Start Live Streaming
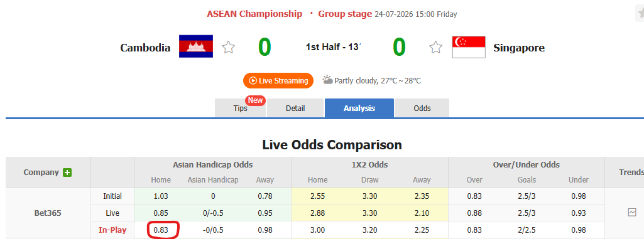 coord(278,81)
